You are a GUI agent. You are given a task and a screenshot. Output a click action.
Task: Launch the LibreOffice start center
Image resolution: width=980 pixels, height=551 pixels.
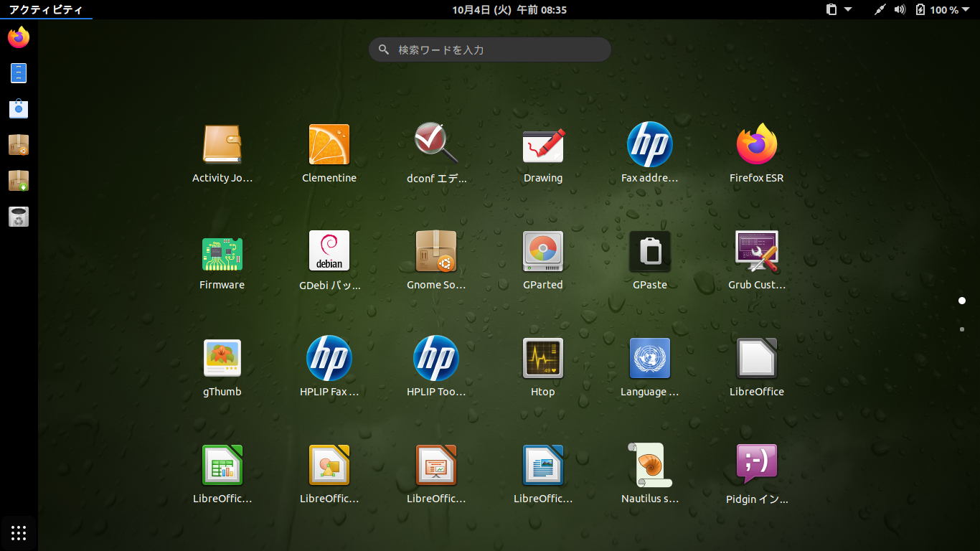757,358
